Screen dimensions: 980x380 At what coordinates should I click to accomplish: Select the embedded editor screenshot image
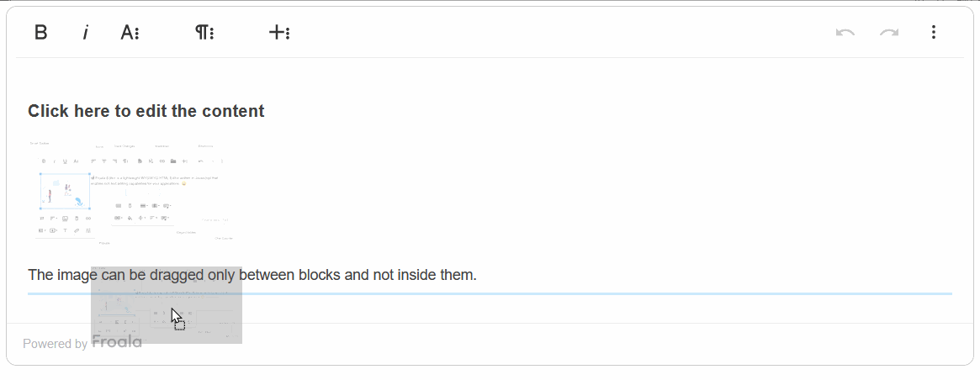131,193
